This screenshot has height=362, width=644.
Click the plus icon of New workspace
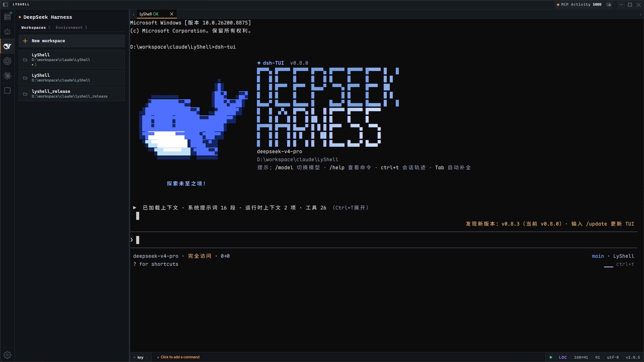(25, 41)
